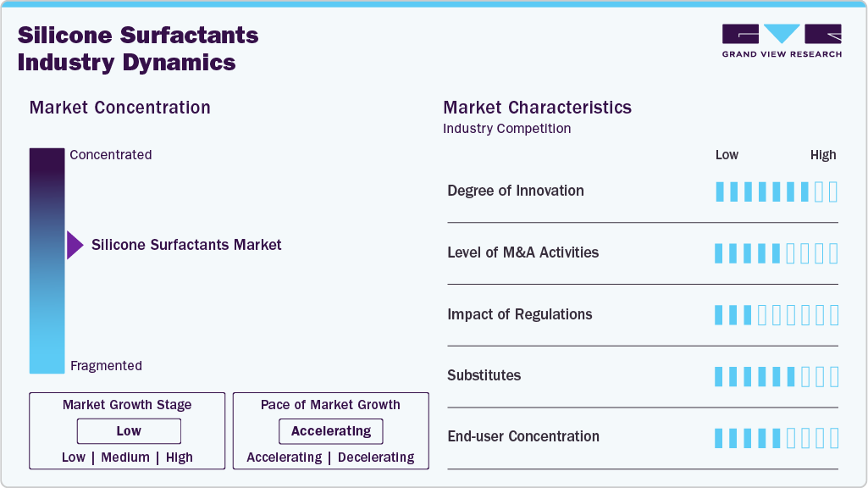Click the Market Characteristics heading
Viewport: 868px width, 488px height.
click(x=537, y=108)
